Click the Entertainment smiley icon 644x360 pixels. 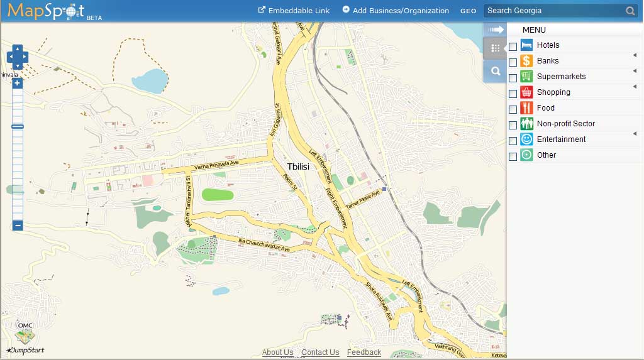(x=526, y=139)
